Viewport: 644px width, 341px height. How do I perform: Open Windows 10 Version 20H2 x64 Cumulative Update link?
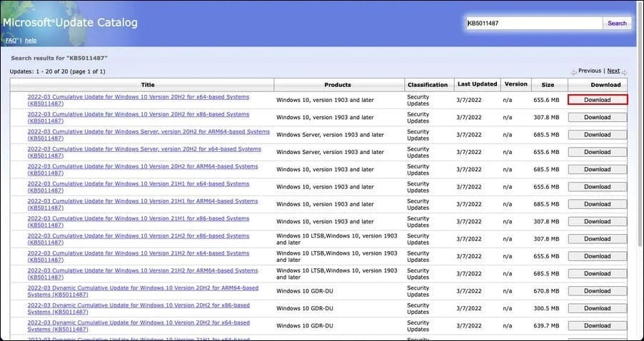click(x=139, y=100)
